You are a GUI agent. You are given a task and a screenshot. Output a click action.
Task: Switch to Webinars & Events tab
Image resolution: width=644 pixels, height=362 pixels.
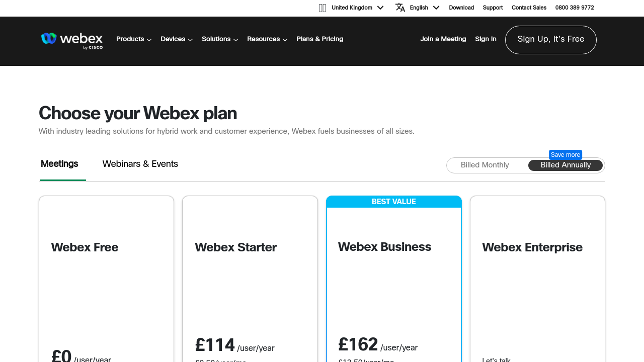[x=140, y=164]
